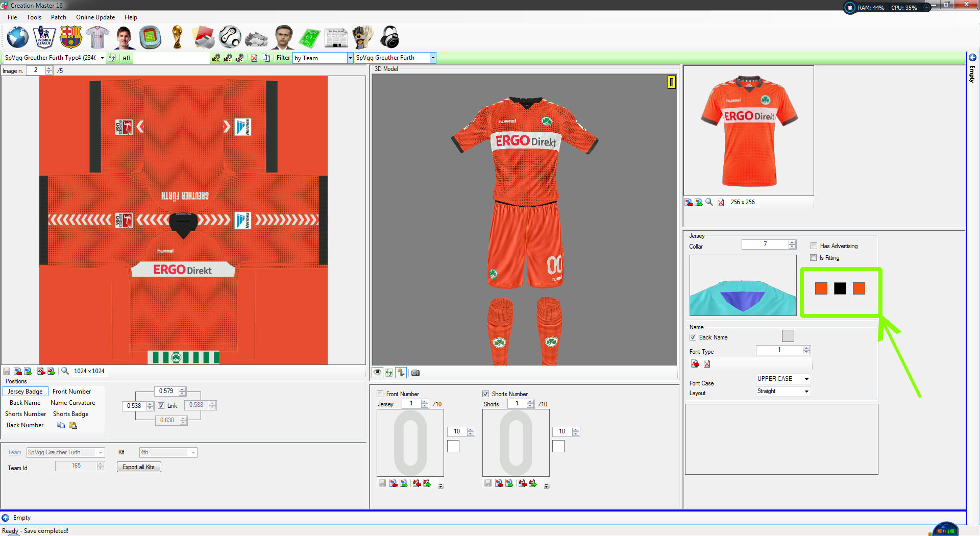Click the white Jersey number color swatch

(453, 446)
